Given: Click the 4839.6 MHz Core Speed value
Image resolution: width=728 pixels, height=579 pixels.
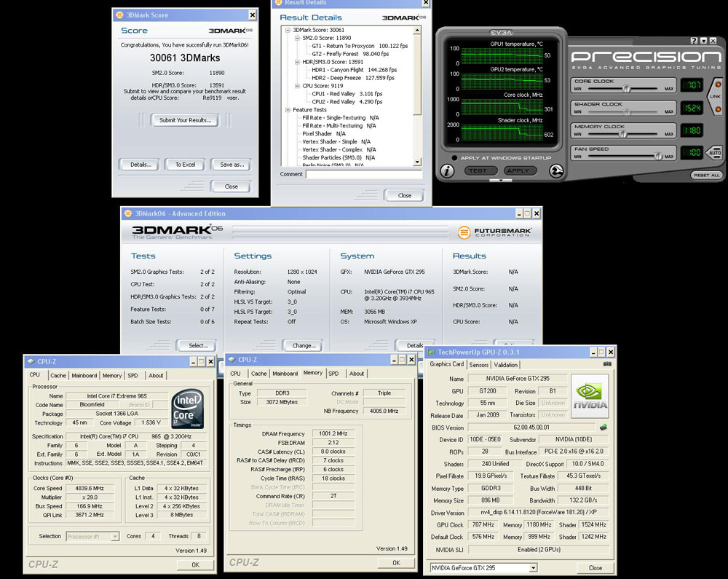Looking at the screenshot, I should coord(90,489).
